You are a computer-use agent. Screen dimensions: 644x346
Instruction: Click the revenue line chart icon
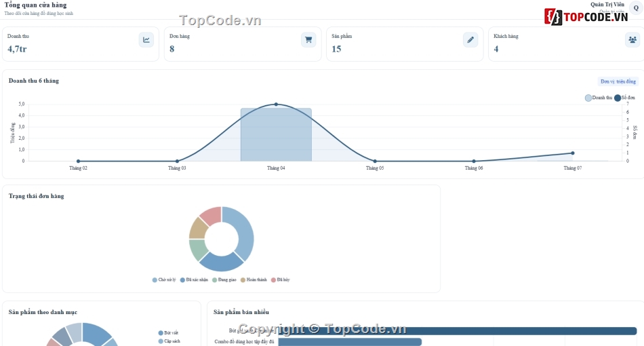click(x=146, y=40)
